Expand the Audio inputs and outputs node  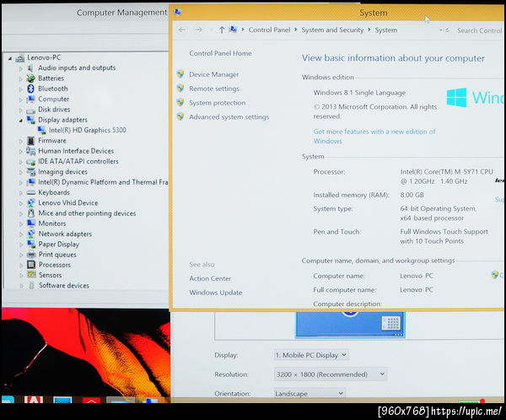20,68
